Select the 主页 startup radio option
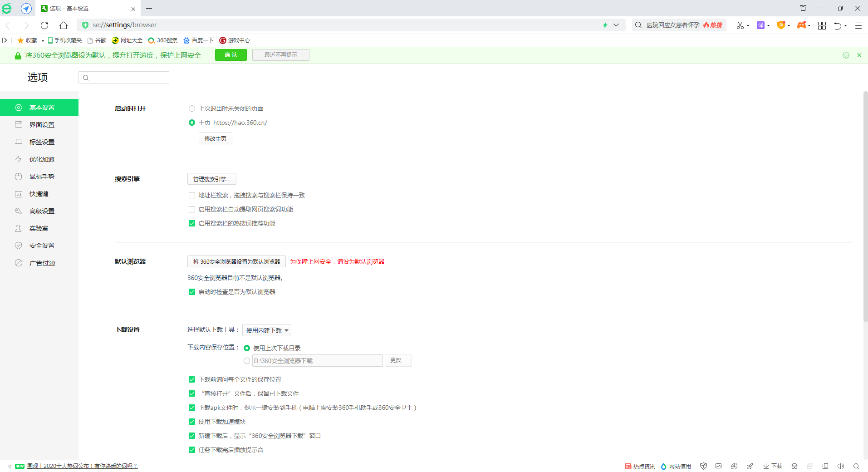The image size is (868, 472). 192,123
